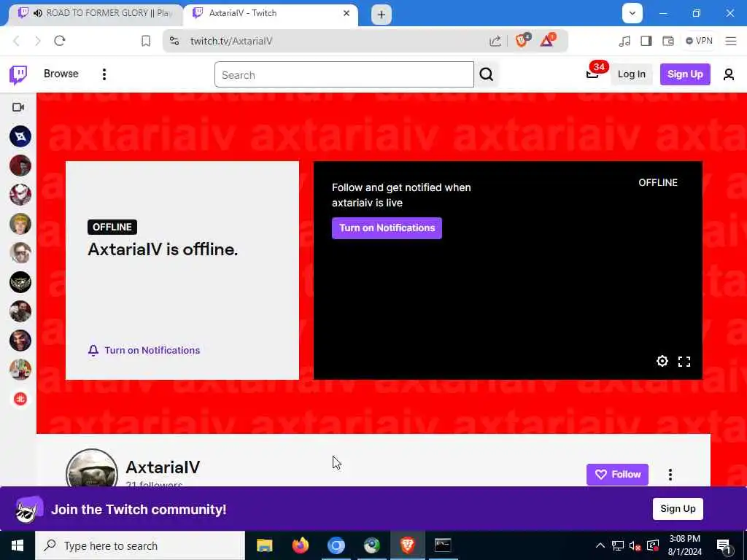Enter fullscreen in the video player
The height and width of the screenshot is (560, 747).
point(684,362)
